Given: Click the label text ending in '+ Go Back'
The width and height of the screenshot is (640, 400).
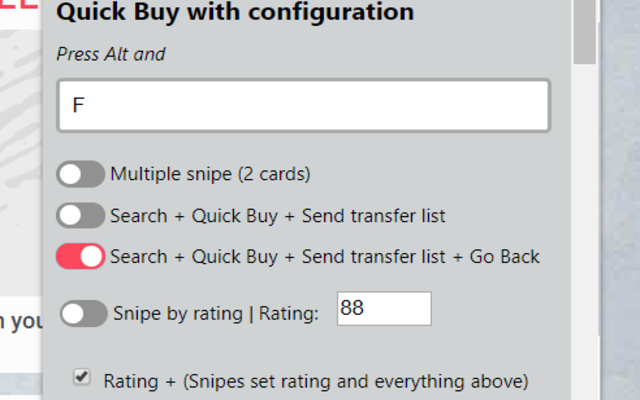Looking at the screenshot, I should [325, 257].
